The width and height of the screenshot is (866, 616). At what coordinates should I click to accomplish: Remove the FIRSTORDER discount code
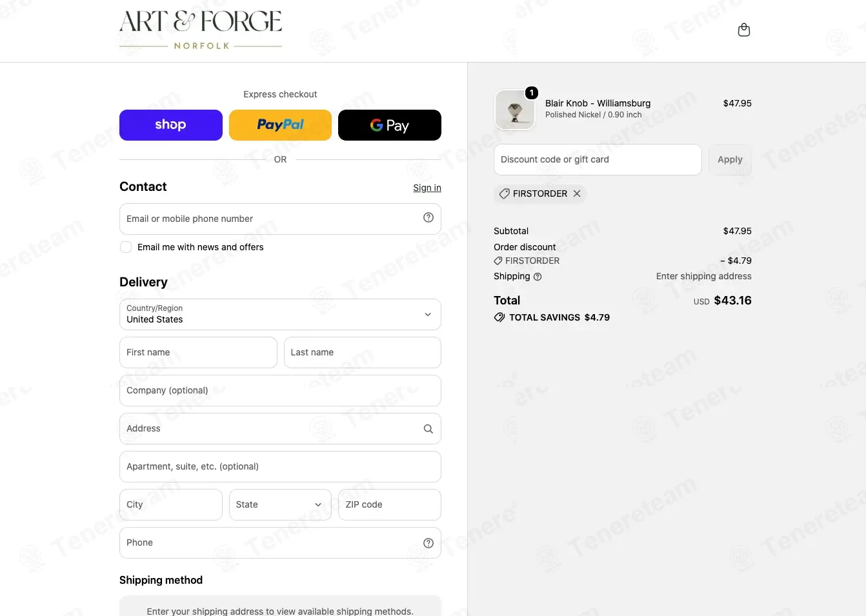click(577, 194)
